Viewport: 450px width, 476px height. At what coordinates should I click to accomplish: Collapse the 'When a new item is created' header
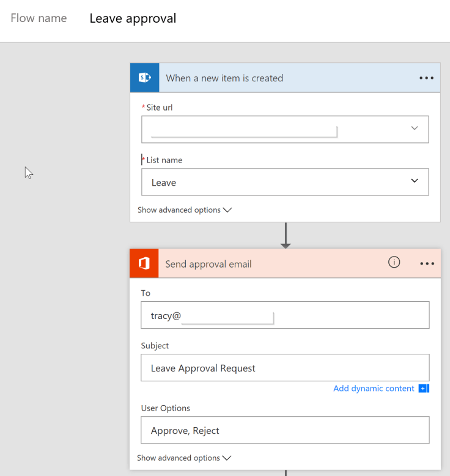tap(224, 78)
